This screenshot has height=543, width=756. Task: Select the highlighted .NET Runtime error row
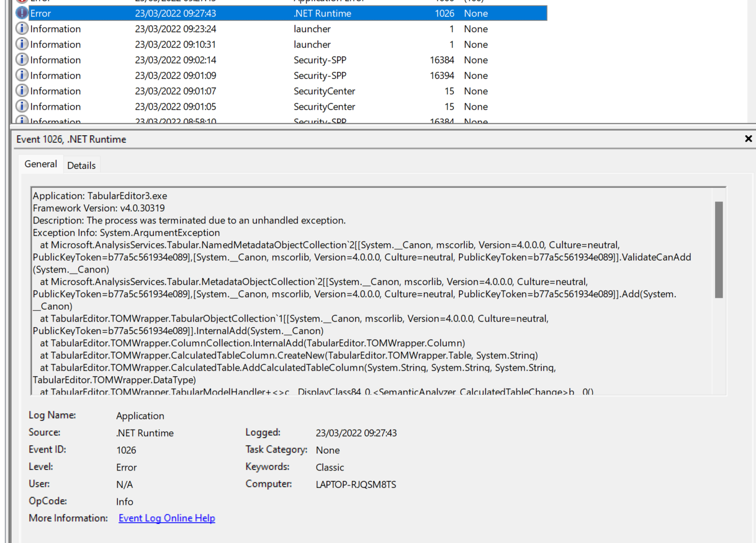[218, 13]
